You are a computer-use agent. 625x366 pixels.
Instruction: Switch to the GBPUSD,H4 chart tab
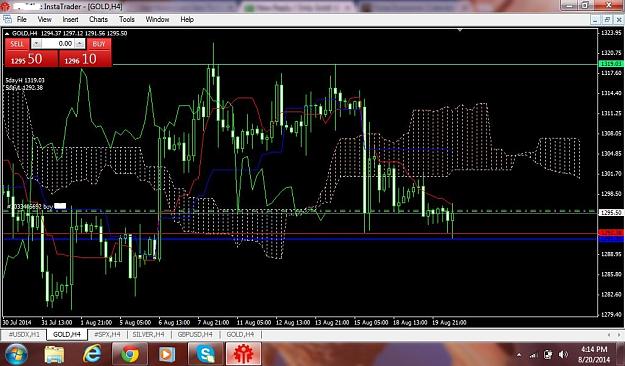[195, 335]
